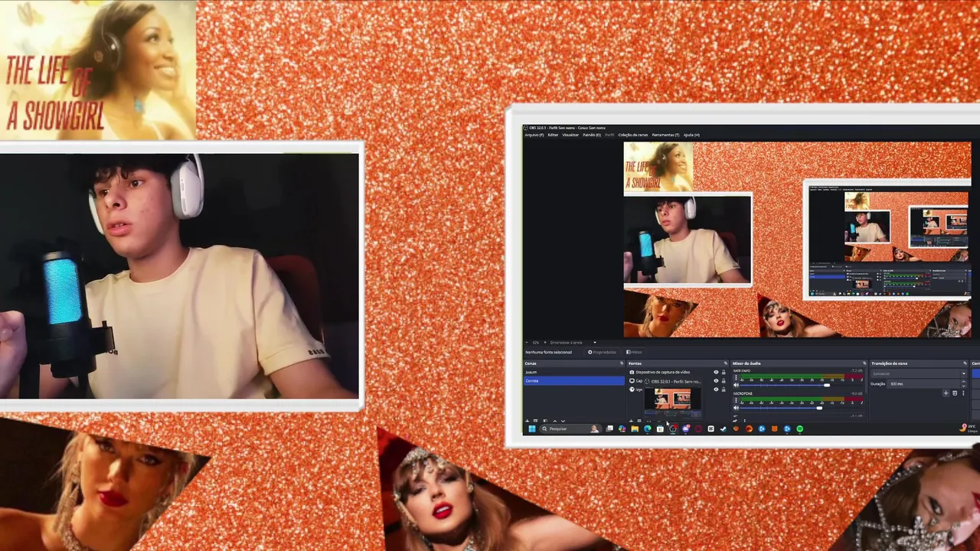The height and width of the screenshot is (551, 980).
Task: Toggle visibility of Dispositivo de captura de vídeo
Action: (x=716, y=372)
